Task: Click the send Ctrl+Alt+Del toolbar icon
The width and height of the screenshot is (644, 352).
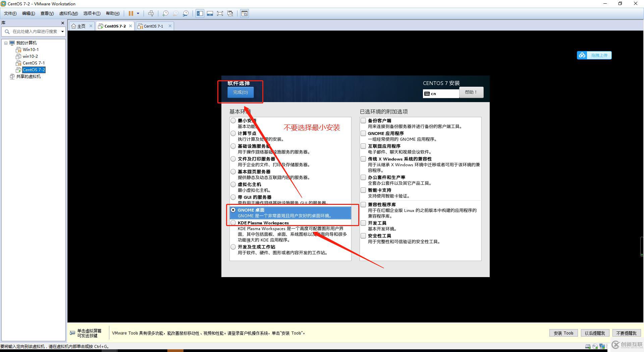Action: (x=151, y=13)
